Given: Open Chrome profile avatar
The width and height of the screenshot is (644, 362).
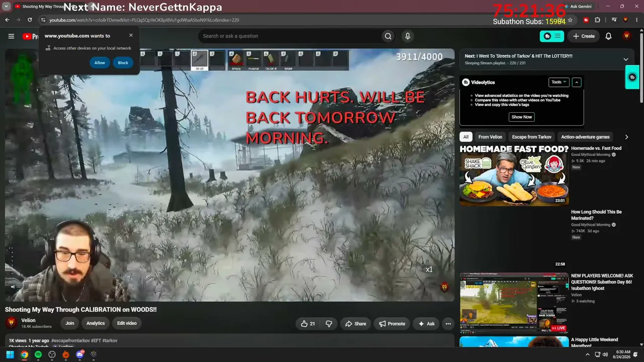Looking at the screenshot, I should point(625,20).
